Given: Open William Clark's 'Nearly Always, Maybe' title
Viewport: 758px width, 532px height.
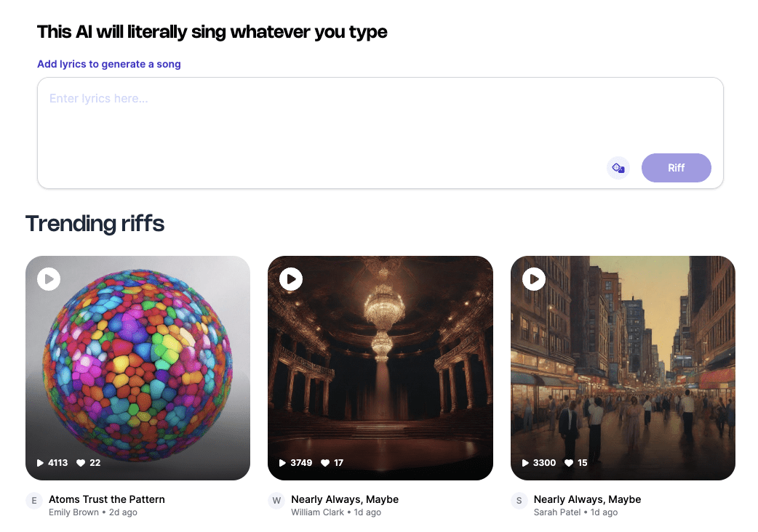Looking at the screenshot, I should 345,499.
